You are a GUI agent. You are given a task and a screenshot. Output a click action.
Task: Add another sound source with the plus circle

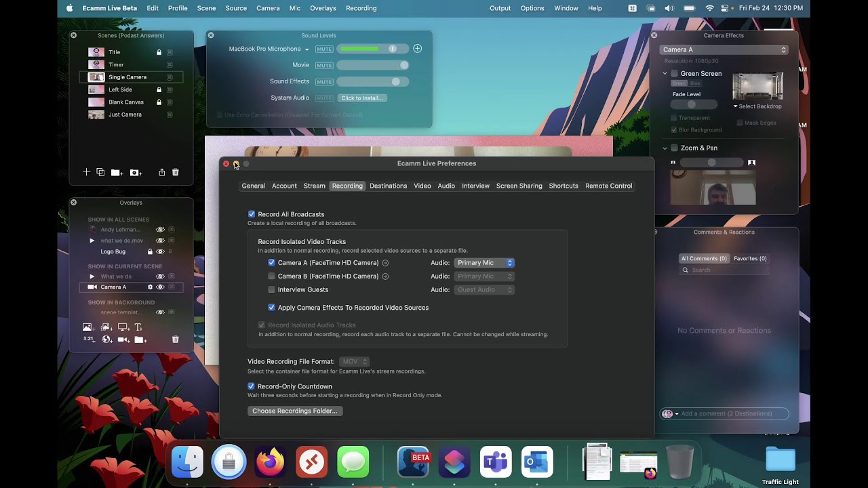(x=418, y=49)
